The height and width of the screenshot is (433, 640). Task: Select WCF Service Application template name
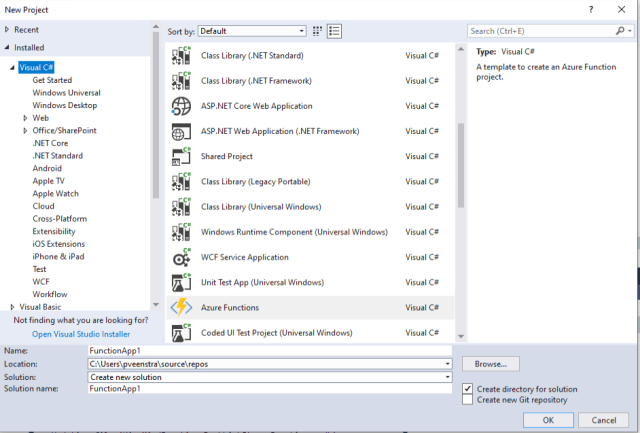[x=244, y=258]
